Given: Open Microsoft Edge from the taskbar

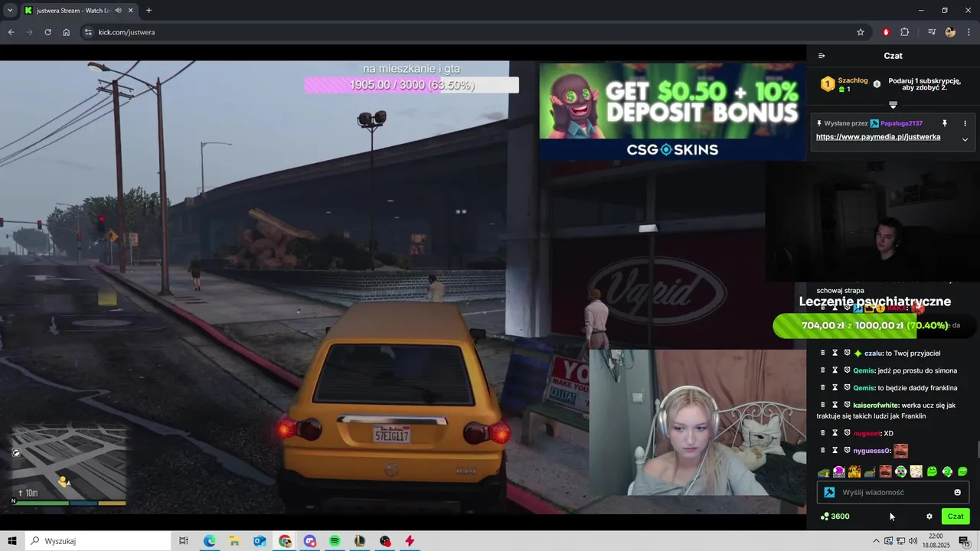Looking at the screenshot, I should (209, 541).
